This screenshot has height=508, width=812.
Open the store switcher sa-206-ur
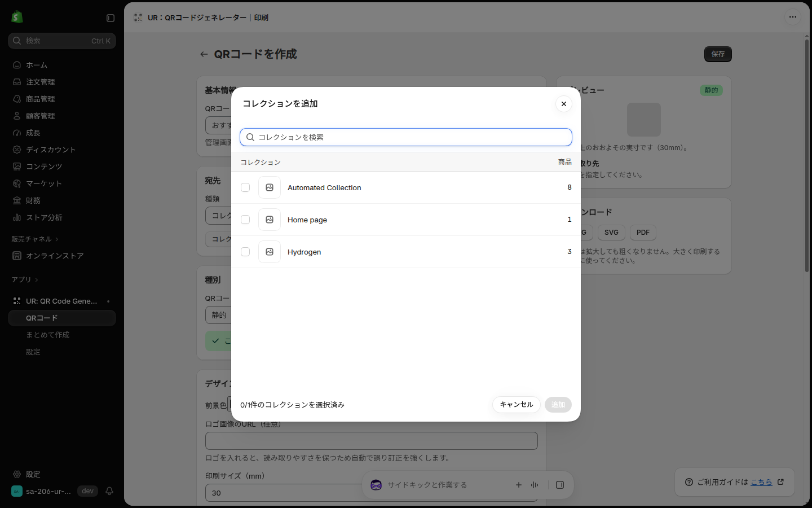tap(42, 491)
